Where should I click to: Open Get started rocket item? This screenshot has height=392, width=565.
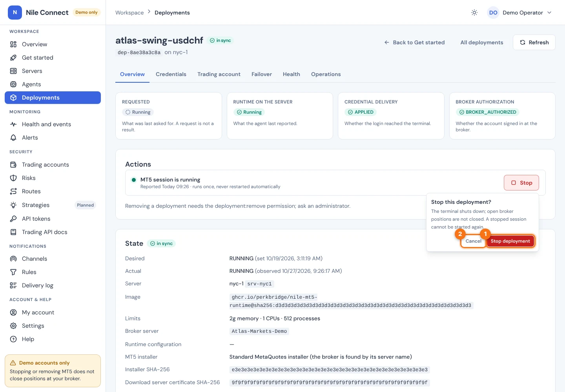click(53, 58)
